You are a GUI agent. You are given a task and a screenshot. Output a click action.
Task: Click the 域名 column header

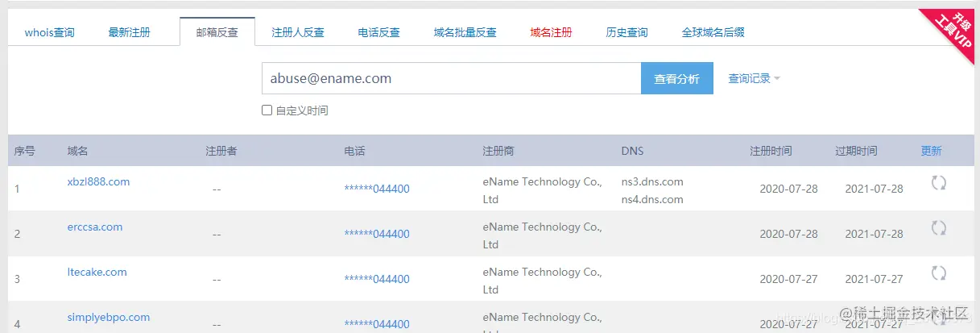[x=78, y=151]
